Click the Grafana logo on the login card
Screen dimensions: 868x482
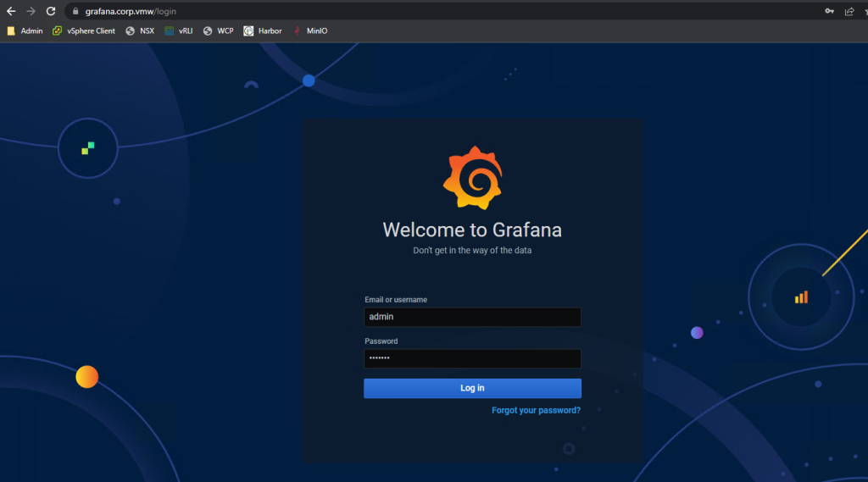[473, 178]
